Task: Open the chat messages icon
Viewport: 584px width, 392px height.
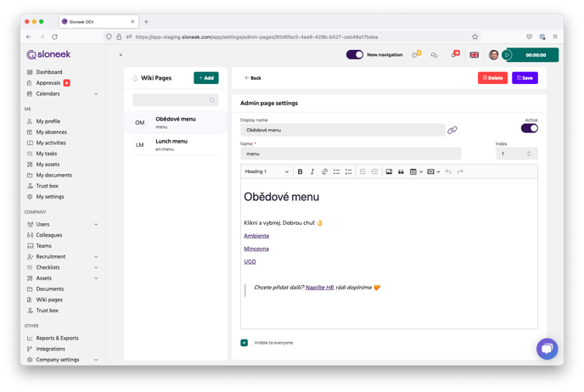Action: click(434, 55)
